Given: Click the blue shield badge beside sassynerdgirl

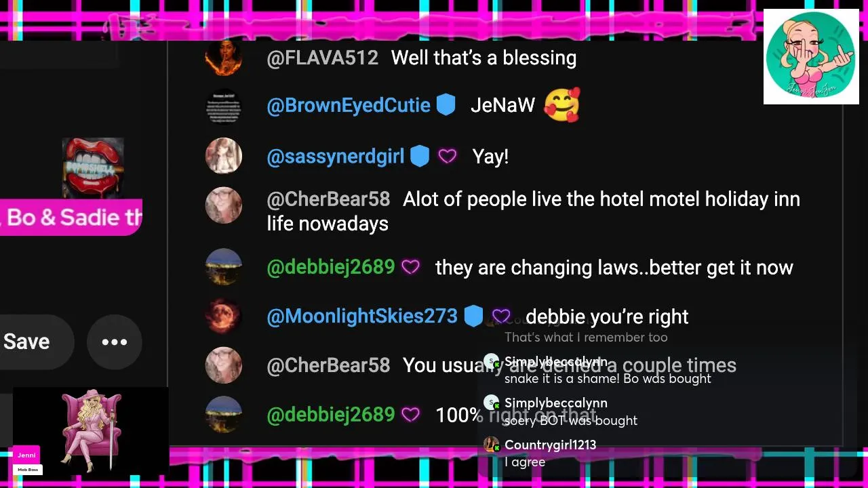Looking at the screenshot, I should click(420, 157).
